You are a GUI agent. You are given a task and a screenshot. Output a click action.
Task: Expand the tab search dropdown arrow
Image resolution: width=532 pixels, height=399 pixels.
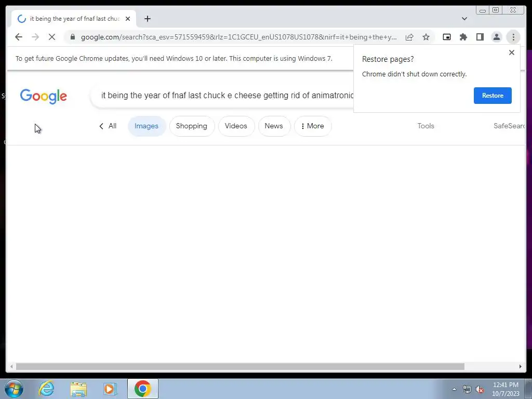click(x=464, y=19)
